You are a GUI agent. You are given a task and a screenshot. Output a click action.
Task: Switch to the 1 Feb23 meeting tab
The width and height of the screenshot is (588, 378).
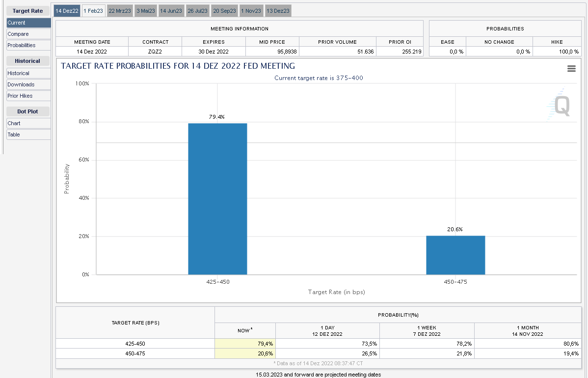pos(93,10)
